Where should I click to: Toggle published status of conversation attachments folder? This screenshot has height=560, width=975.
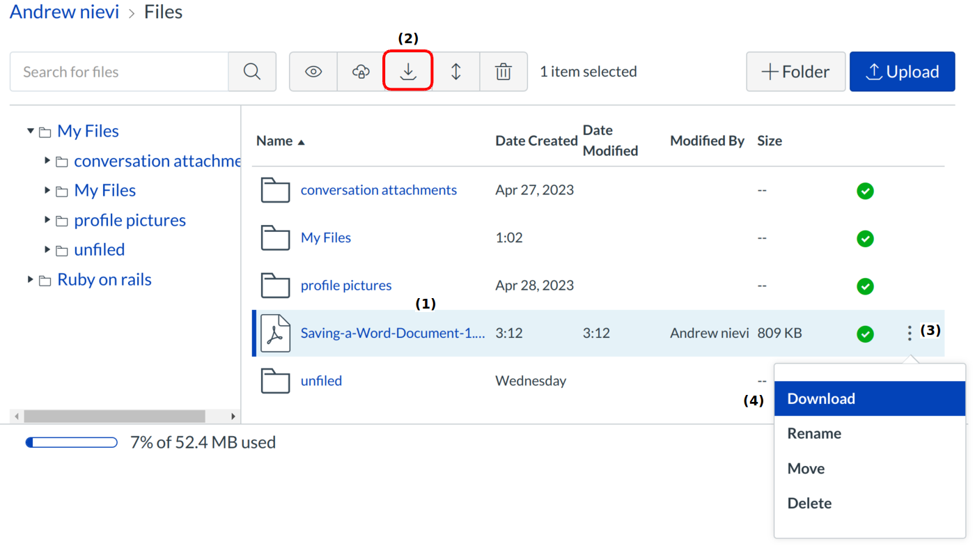point(865,191)
